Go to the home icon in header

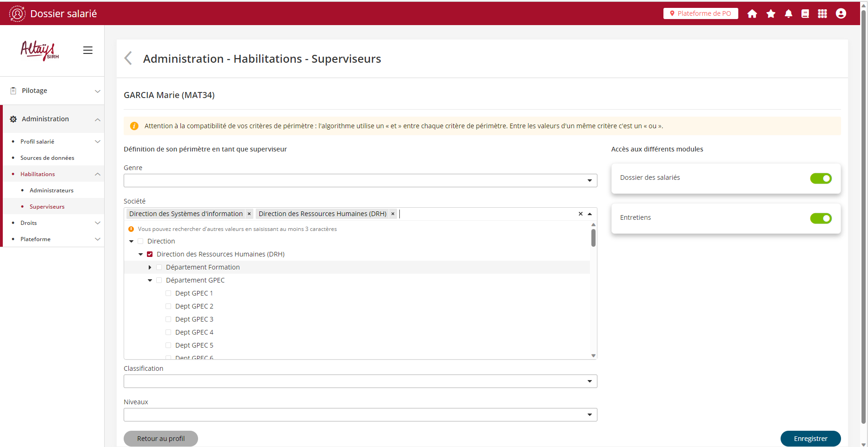pyautogui.click(x=752, y=14)
